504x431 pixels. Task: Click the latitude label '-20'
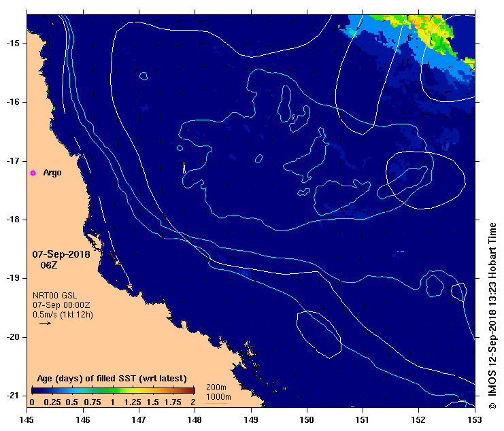pyautogui.click(x=12, y=337)
